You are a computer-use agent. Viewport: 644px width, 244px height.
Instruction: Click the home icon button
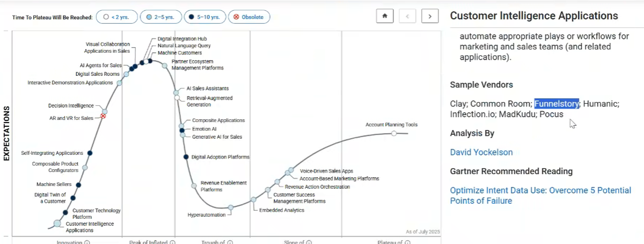click(384, 16)
